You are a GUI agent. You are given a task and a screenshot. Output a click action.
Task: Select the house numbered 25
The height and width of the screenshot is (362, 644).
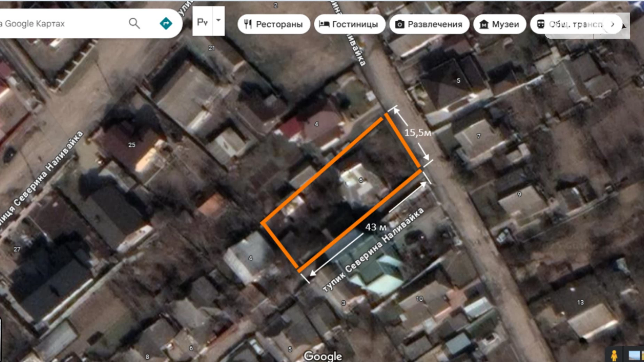tap(132, 145)
